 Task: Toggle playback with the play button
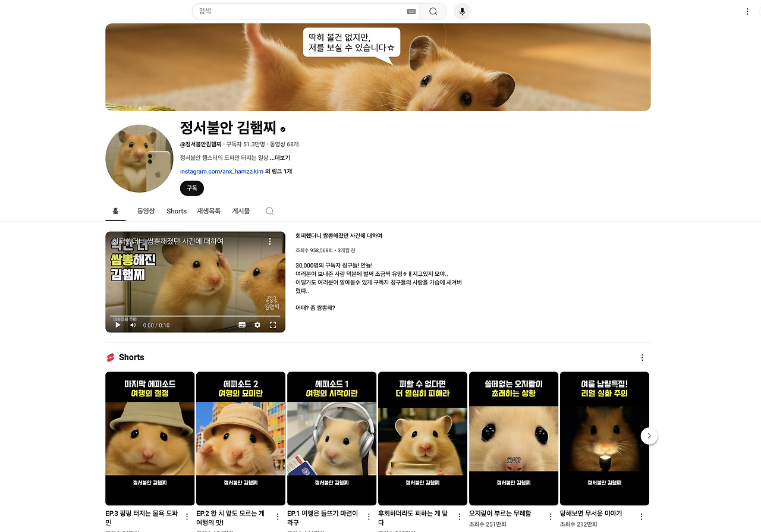pyautogui.click(x=118, y=325)
